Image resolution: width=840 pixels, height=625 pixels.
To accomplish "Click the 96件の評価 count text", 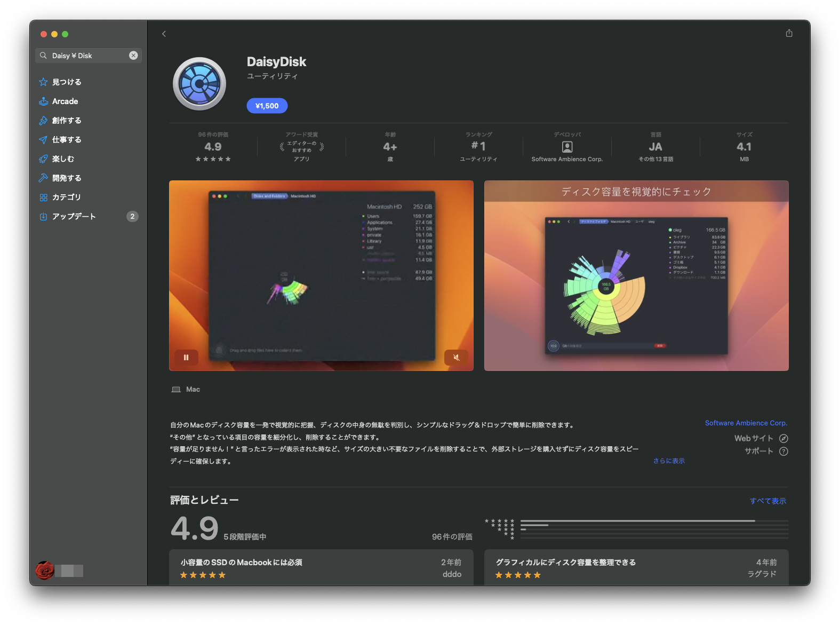I will pos(452,536).
